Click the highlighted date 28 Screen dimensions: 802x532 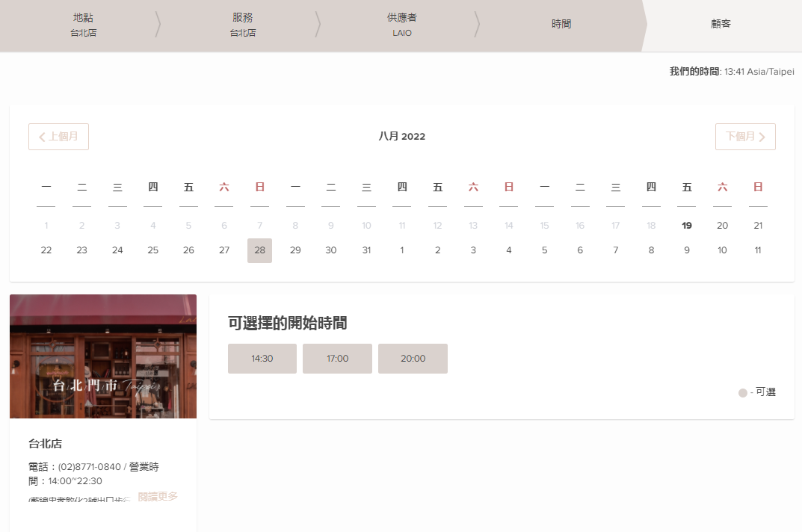tap(260, 250)
